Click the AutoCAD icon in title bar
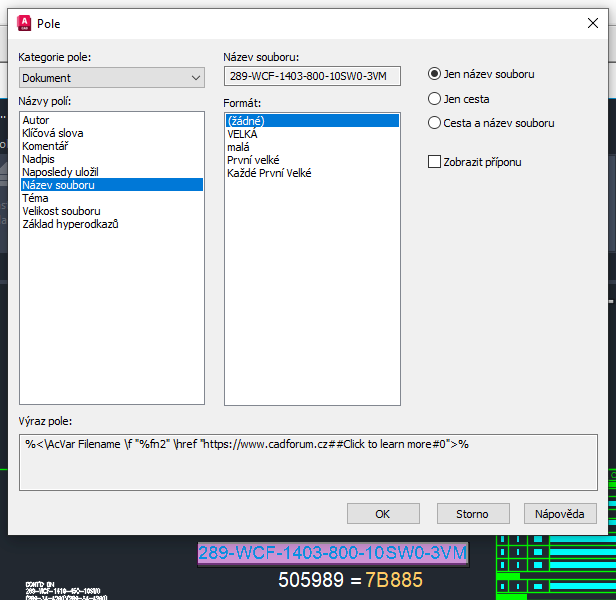The height and width of the screenshot is (600, 616). (x=22, y=22)
